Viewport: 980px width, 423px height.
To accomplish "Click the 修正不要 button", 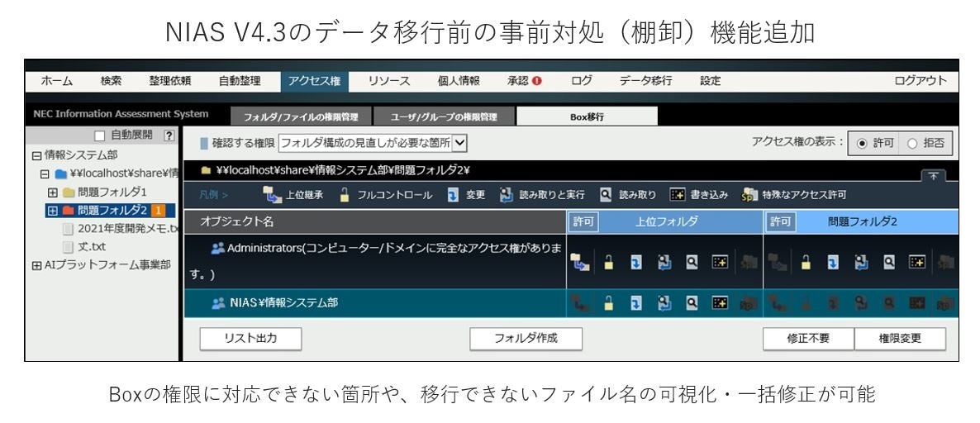I will tap(808, 339).
